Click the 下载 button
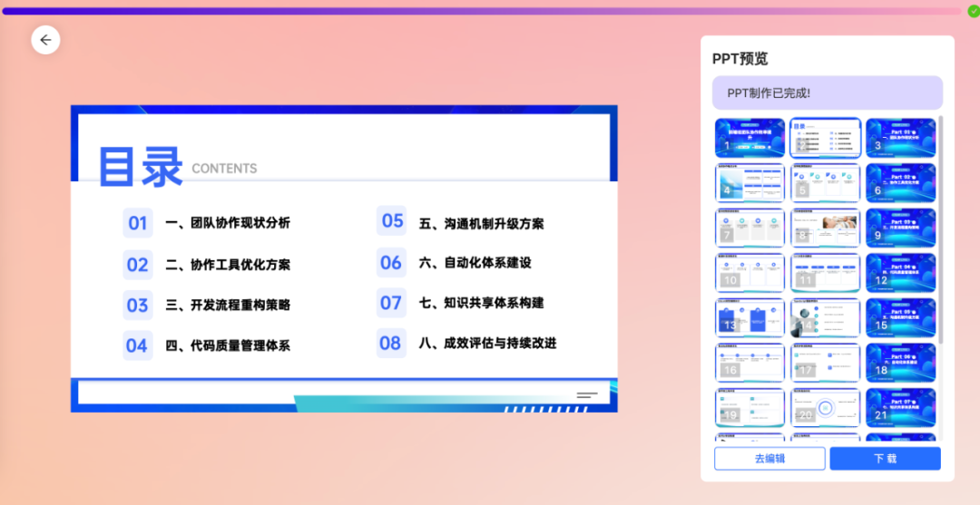 coord(885,458)
